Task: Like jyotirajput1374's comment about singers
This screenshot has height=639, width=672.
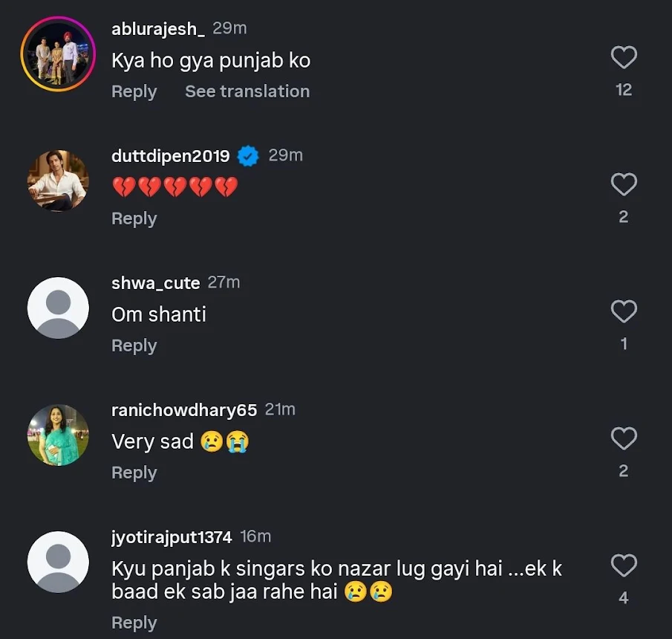Action: pos(623,565)
